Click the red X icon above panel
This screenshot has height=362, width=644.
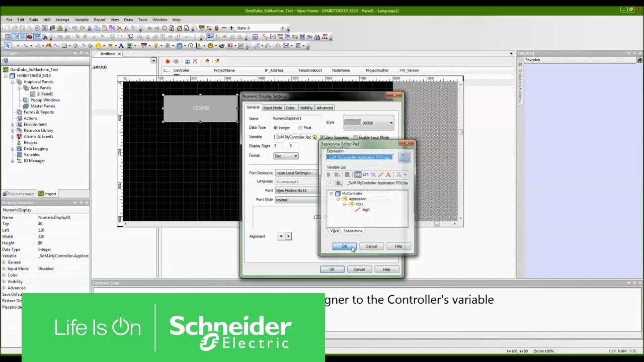tap(195, 61)
